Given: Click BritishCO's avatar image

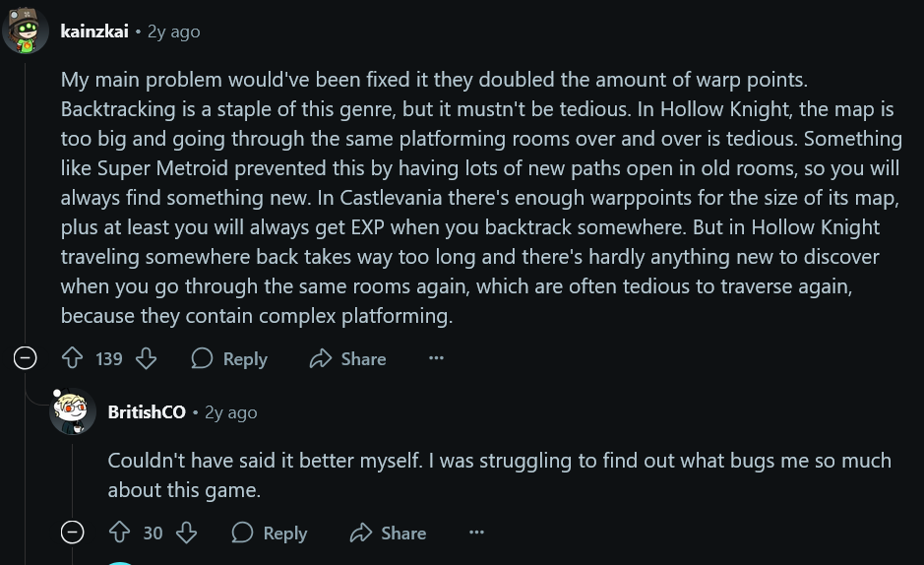Looking at the screenshot, I should point(73,410).
